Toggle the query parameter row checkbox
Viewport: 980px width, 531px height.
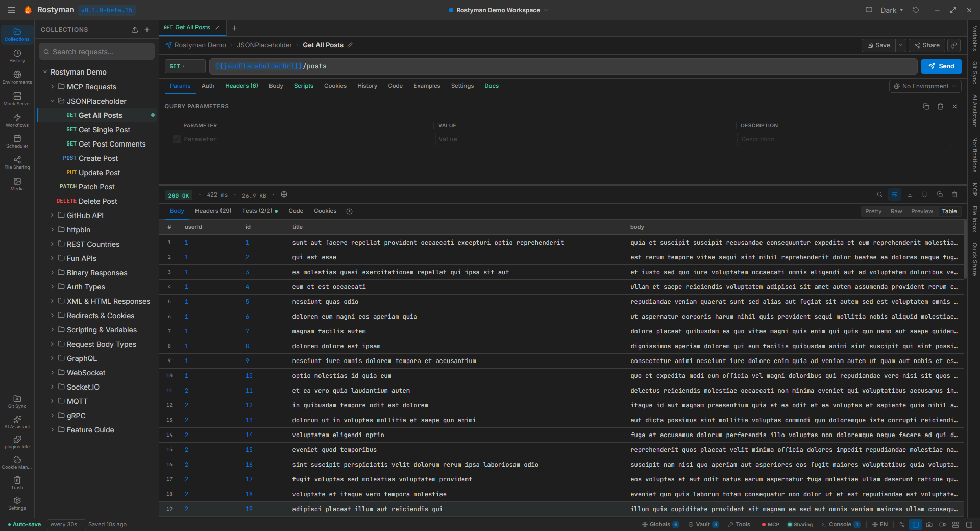pos(177,139)
